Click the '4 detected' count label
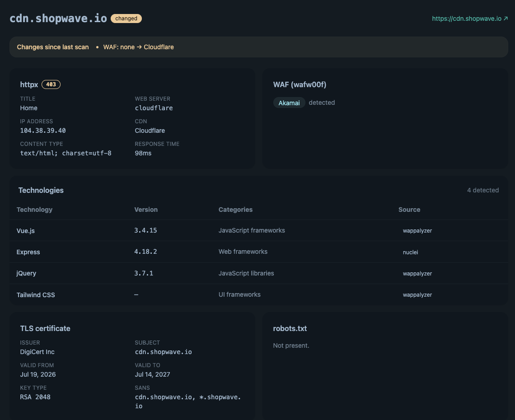This screenshot has height=420, width=515. coord(483,191)
